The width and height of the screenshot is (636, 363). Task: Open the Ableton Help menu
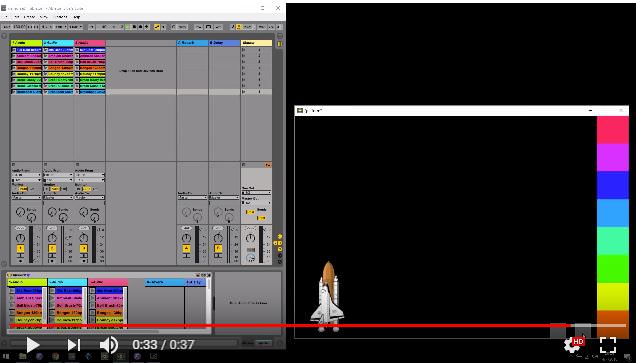pos(77,17)
